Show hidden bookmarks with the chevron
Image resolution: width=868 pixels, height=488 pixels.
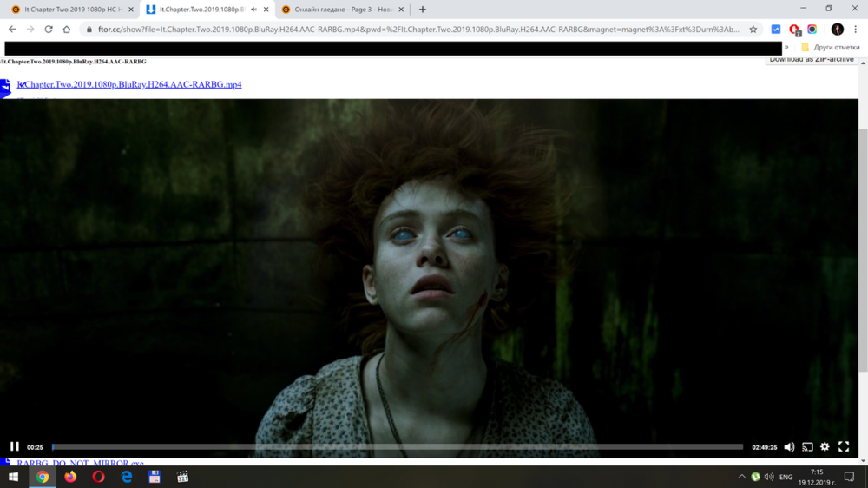click(x=786, y=47)
